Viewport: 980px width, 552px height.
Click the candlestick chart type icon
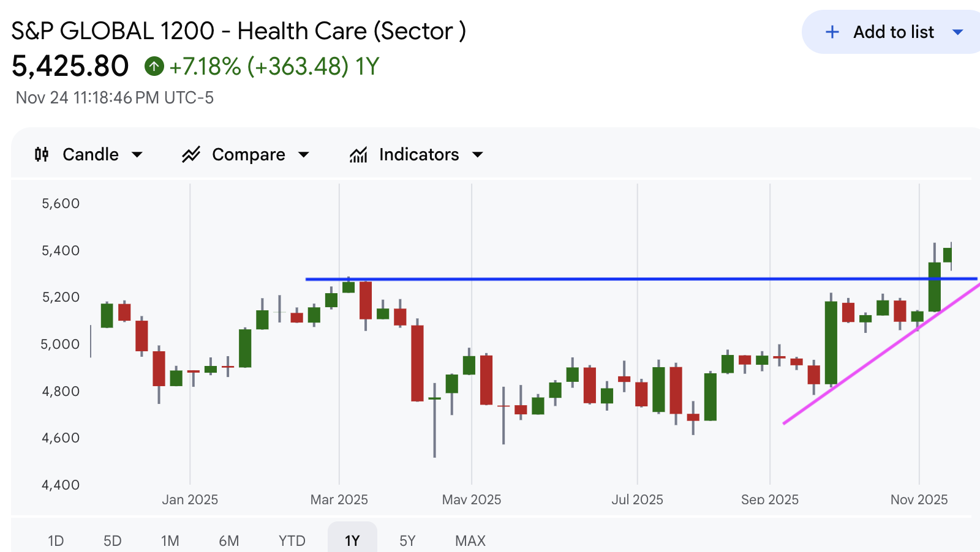coord(42,155)
